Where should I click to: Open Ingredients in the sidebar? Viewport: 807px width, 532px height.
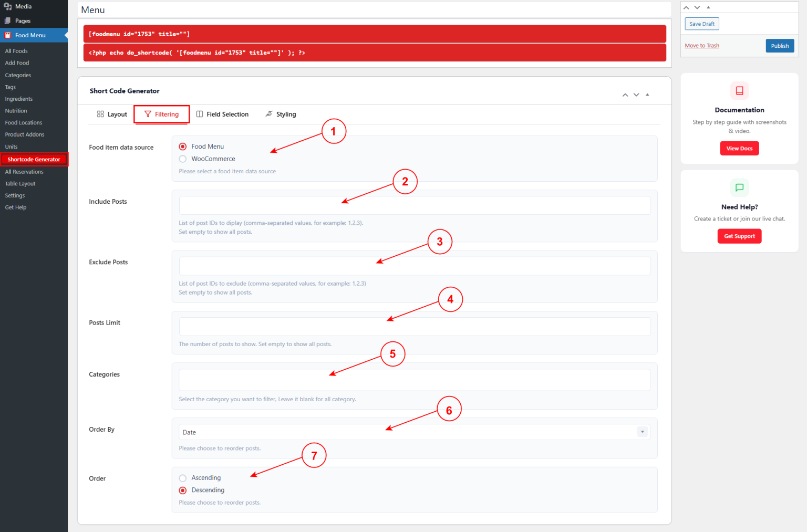tap(19, 99)
